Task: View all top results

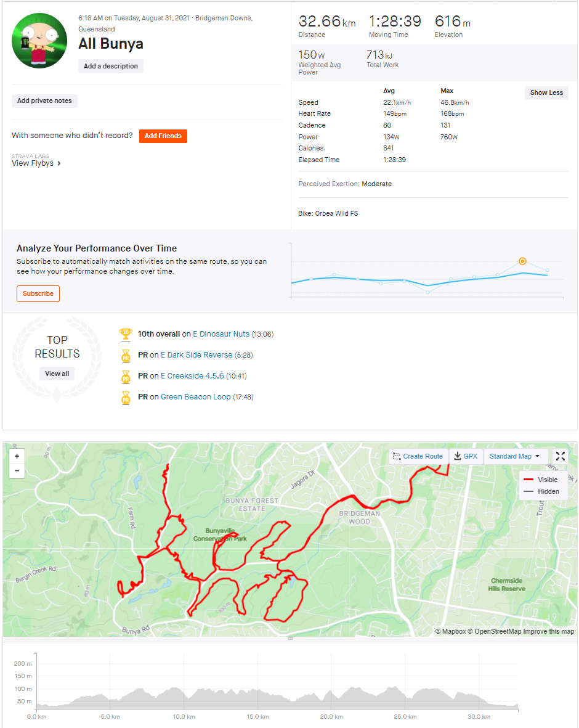Action: 57,374
